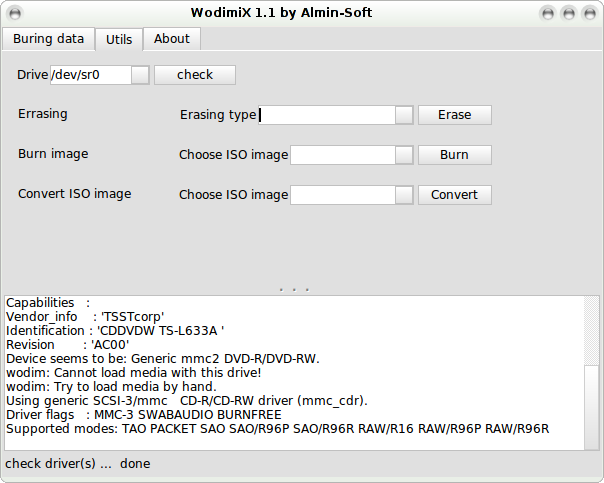
Task: Click the check drive button
Action: tap(195, 75)
